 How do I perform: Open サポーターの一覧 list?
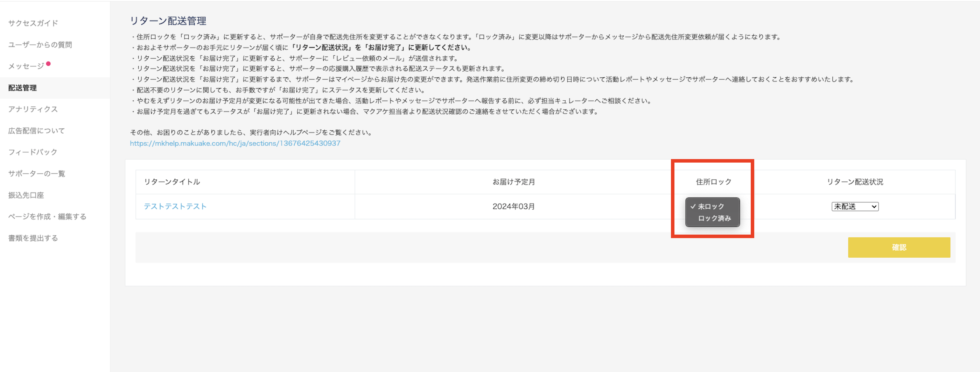36,173
